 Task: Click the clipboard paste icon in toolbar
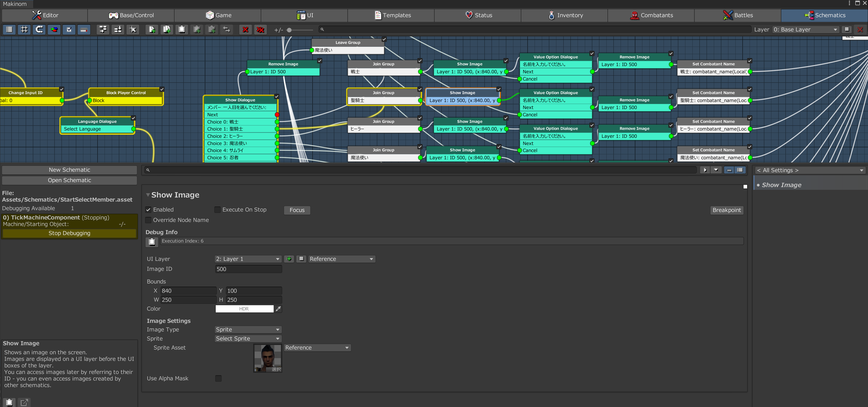[182, 30]
